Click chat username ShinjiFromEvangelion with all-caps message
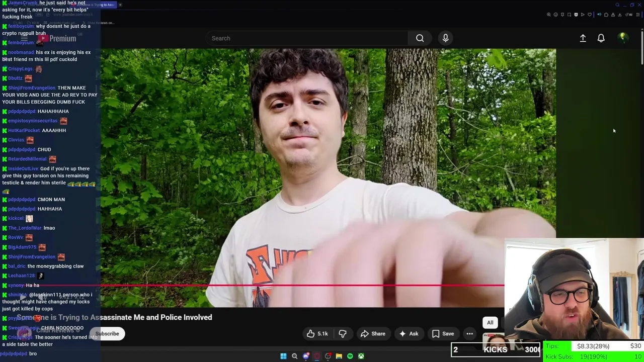The width and height of the screenshot is (644, 362). tap(32, 88)
